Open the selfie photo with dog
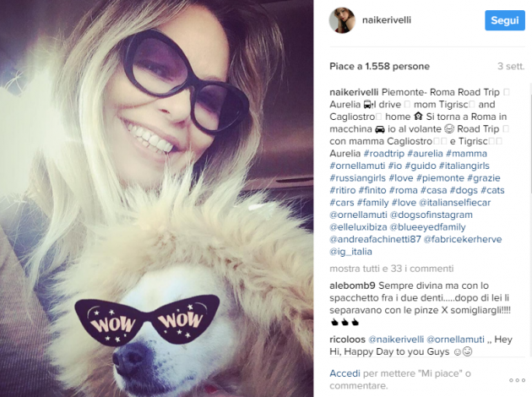 click(x=157, y=198)
